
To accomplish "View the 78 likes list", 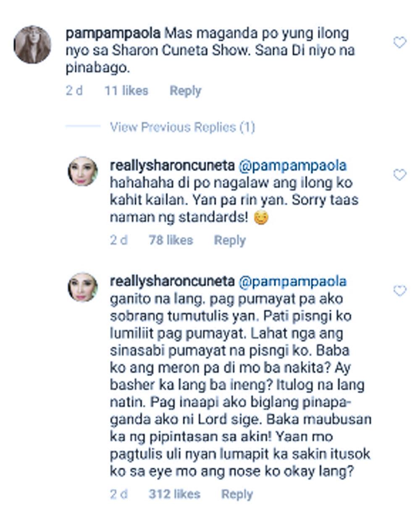I will click(x=171, y=240).
